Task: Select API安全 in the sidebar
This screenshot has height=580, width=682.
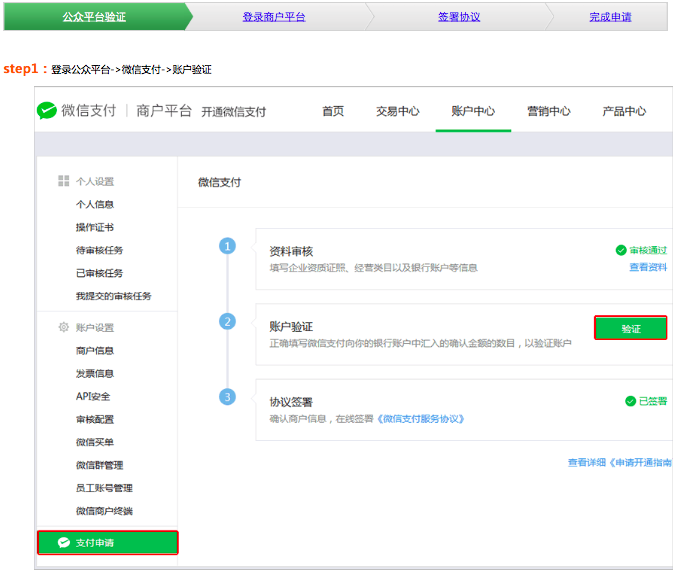Action: [x=93, y=396]
